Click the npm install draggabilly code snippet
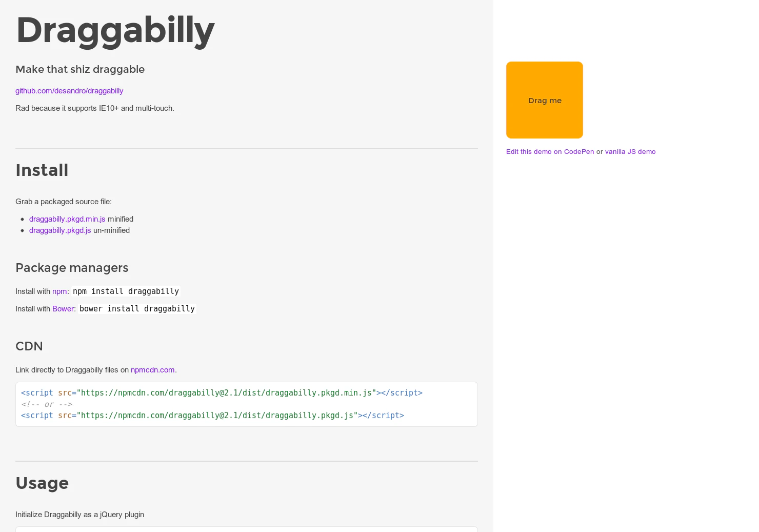The image size is (759, 532). coord(126,291)
